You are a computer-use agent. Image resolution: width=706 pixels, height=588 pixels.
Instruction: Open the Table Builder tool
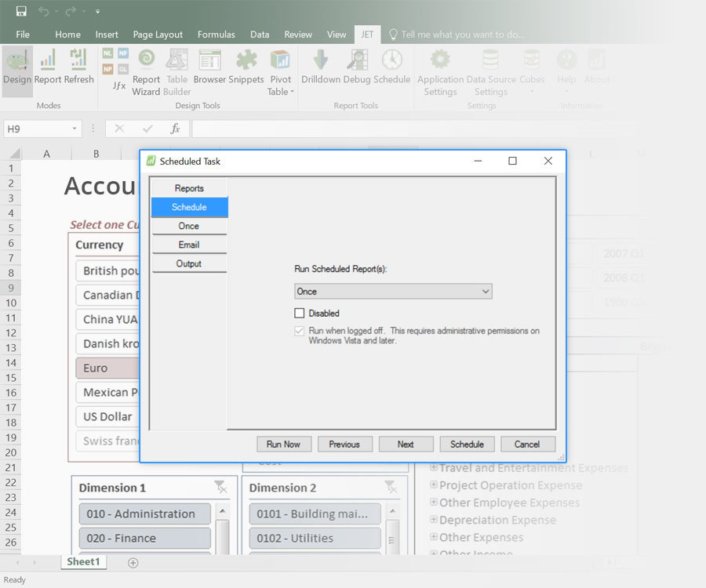(x=177, y=72)
